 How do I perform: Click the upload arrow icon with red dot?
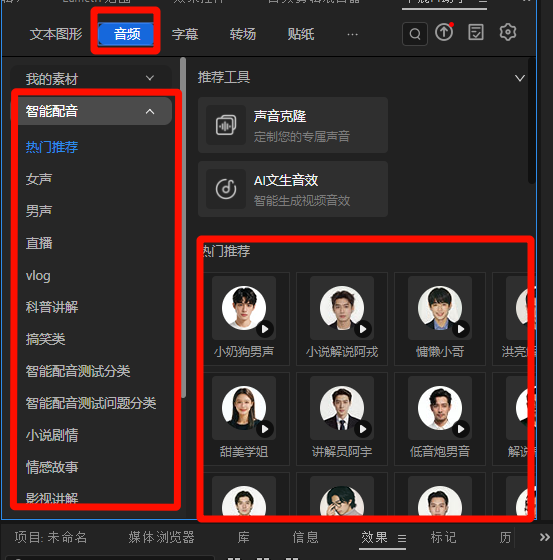[x=444, y=32]
